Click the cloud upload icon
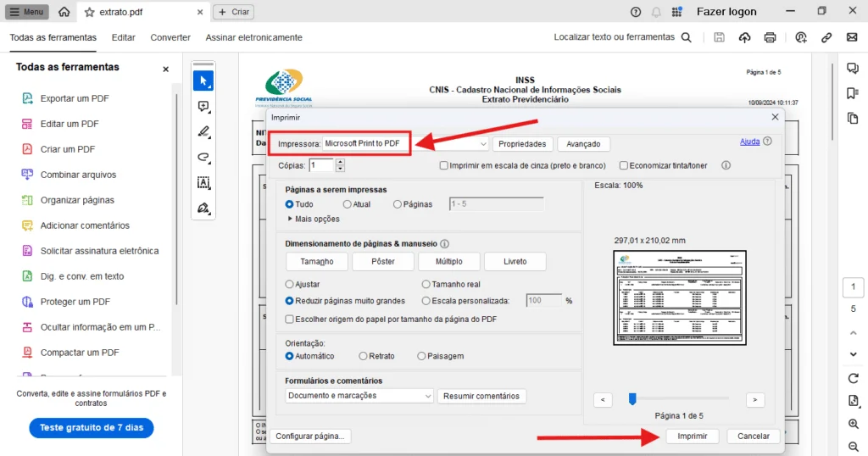 [x=744, y=37]
